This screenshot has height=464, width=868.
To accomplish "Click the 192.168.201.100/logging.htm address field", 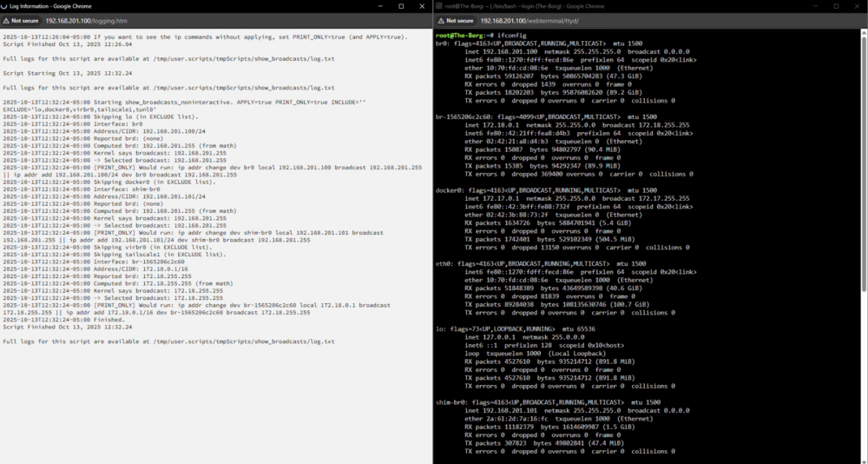I will (x=86, y=21).
